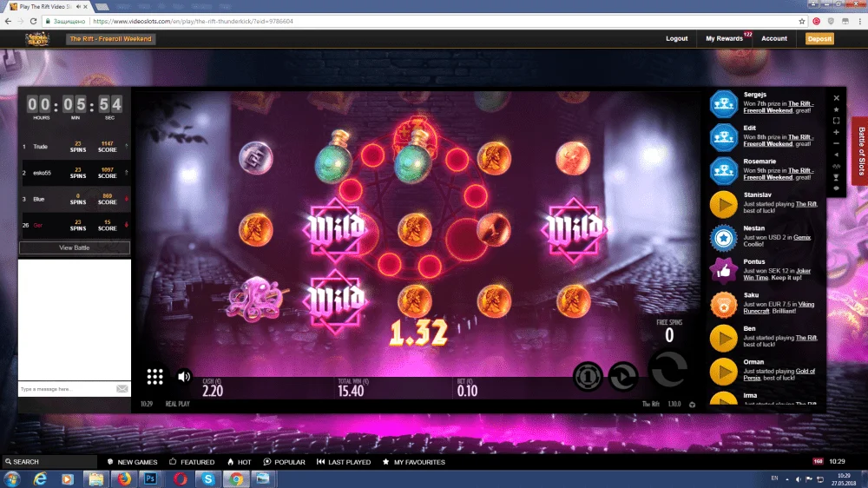Image resolution: width=868 pixels, height=488 pixels.
Task: Open the Battle of Slots side tab
Action: click(861, 151)
